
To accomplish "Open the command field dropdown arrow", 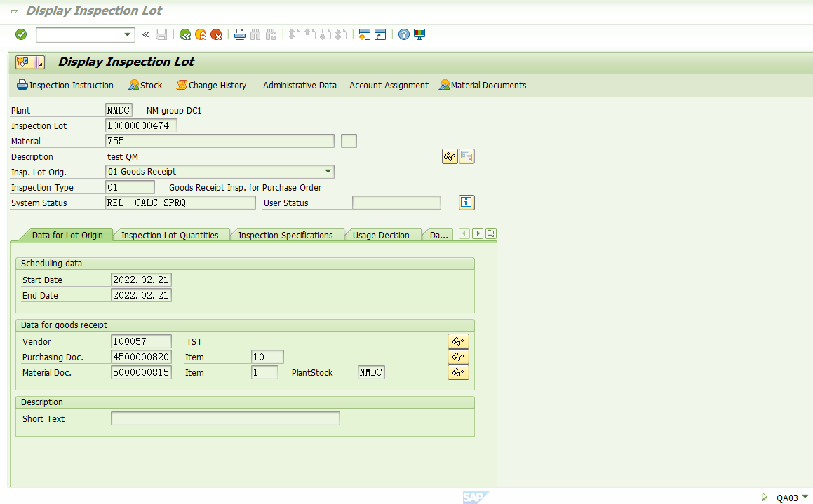I will click(x=127, y=34).
